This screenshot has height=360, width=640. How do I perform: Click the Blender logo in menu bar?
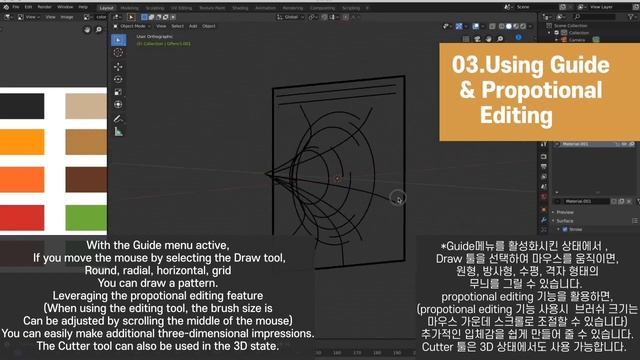pos(6,7)
